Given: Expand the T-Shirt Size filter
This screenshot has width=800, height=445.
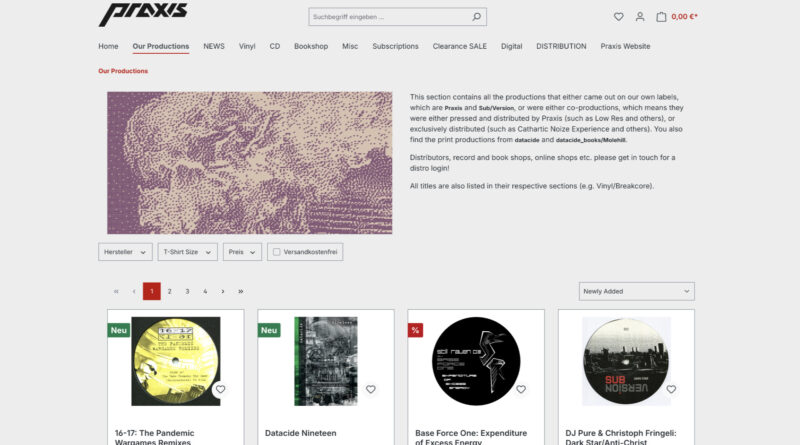Looking at the screenshot, I should [x=187, y=252].
